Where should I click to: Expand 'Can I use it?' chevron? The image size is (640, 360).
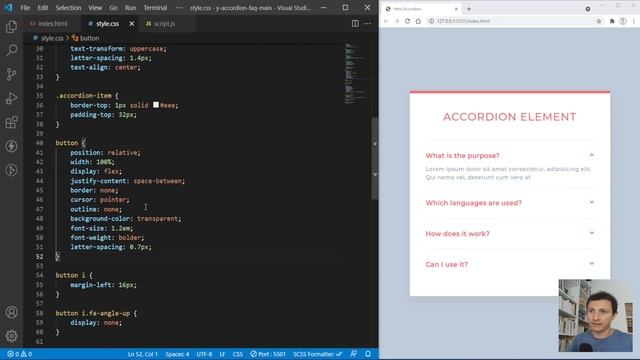tap(591, 264)
